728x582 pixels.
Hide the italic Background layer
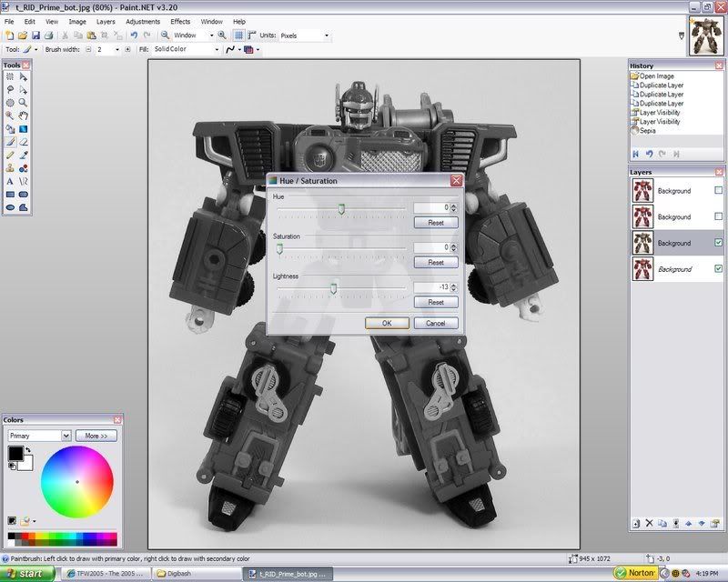[x=718, y=268]
